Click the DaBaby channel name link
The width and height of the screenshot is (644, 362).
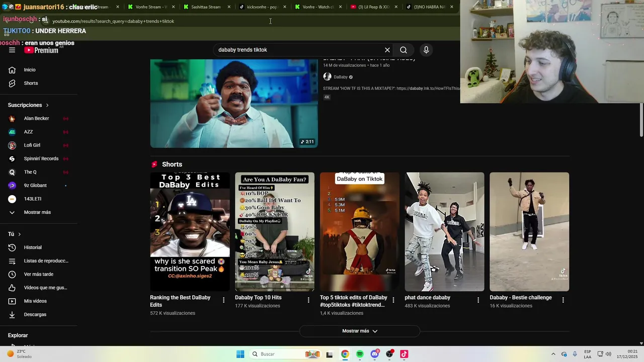(x=341, y=77)
